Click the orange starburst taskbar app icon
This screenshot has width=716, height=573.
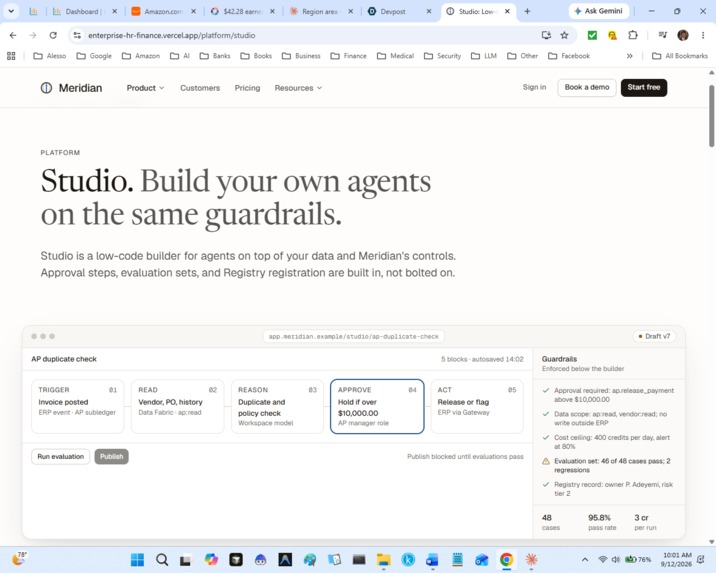tap(531, 559)
